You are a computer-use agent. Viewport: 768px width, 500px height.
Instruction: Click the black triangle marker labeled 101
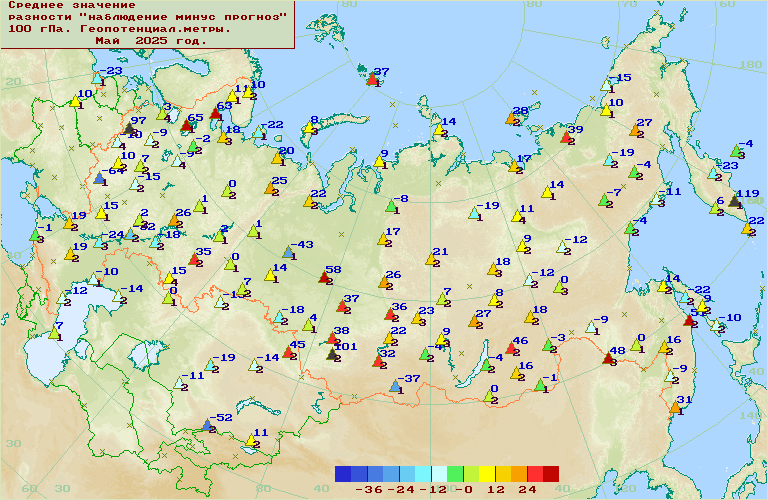333,353
